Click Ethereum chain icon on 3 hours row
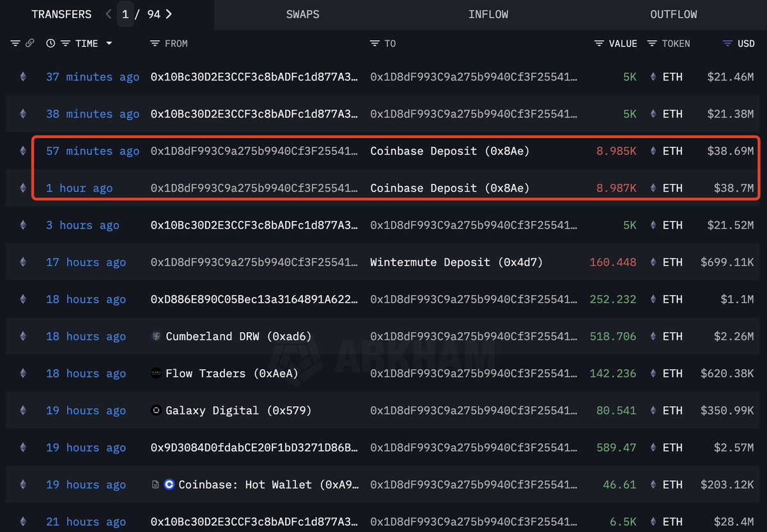767x532 pixels. tap(23, 225)
